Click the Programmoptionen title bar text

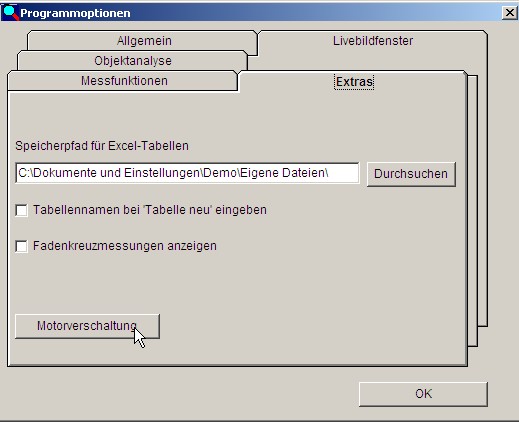tap(75, 13)
